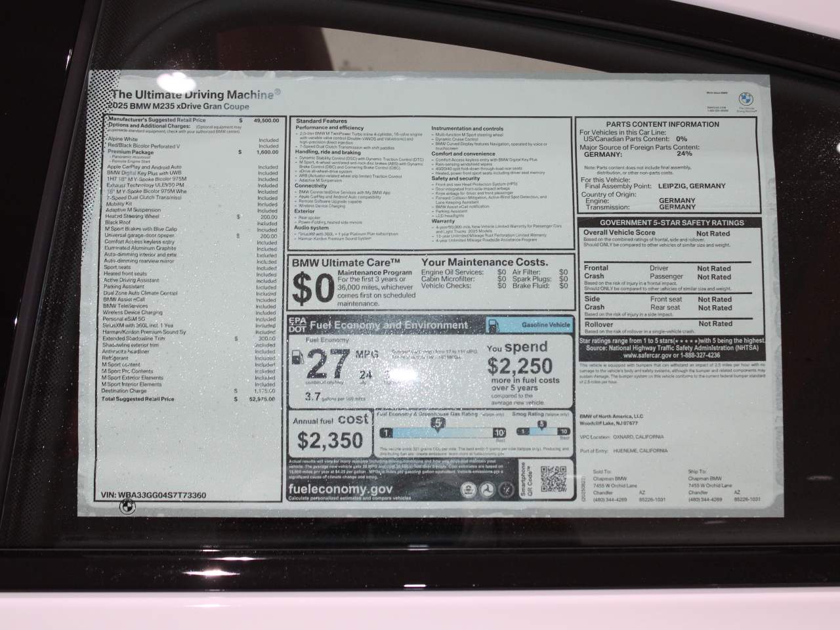Click the large $0 Maintenance Program figure

312,287
